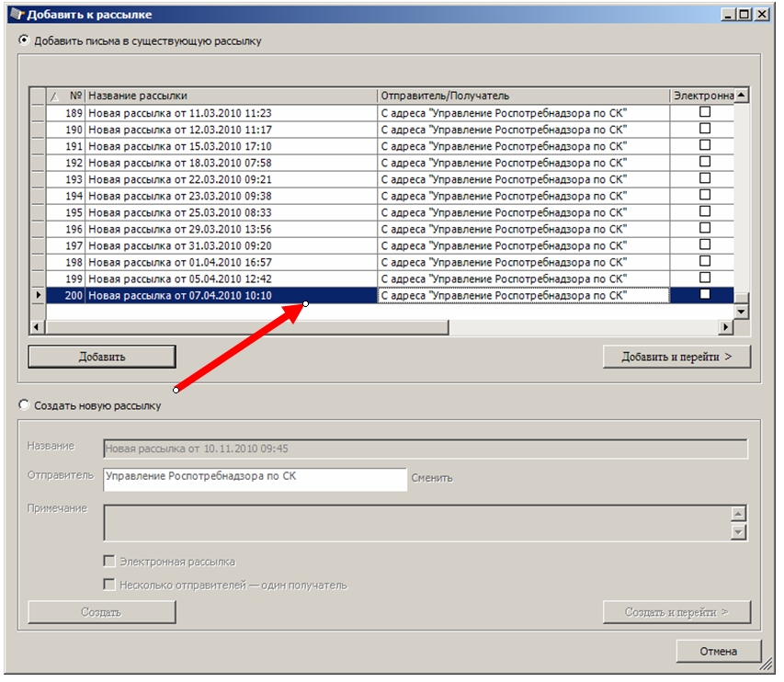Click the 'Отмена' button
The image size is (784, 682).
[x=719, y=651]
